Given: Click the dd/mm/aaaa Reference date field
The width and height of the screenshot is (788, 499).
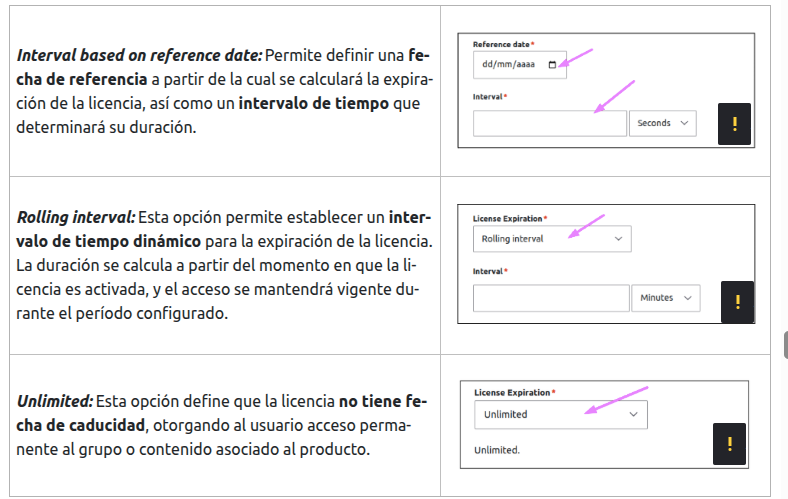Looking at the screenshot, I should click(x=510, y=65).
